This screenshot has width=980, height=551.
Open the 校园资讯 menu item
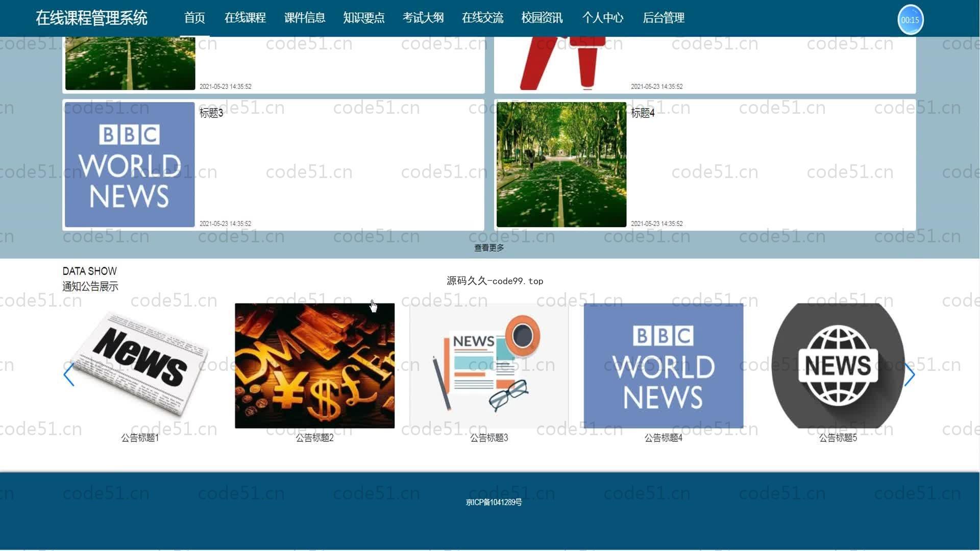542,18
